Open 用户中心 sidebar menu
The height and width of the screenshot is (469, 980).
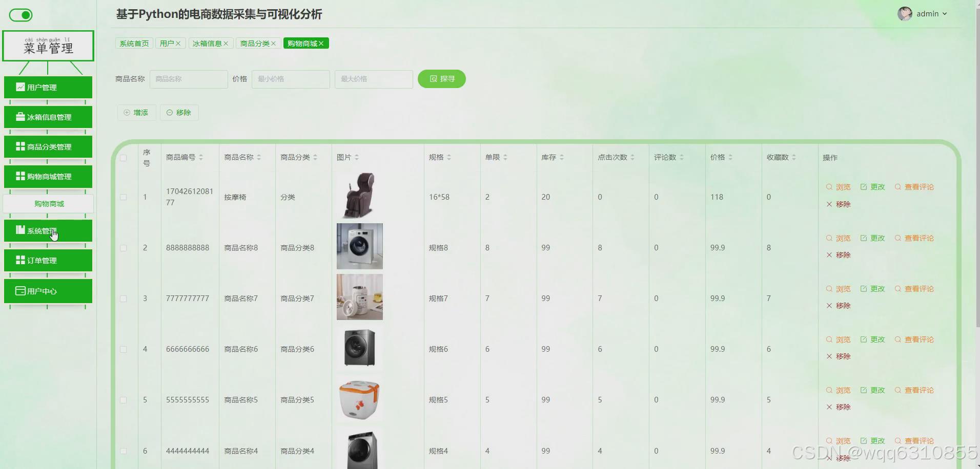click(48, 291)
